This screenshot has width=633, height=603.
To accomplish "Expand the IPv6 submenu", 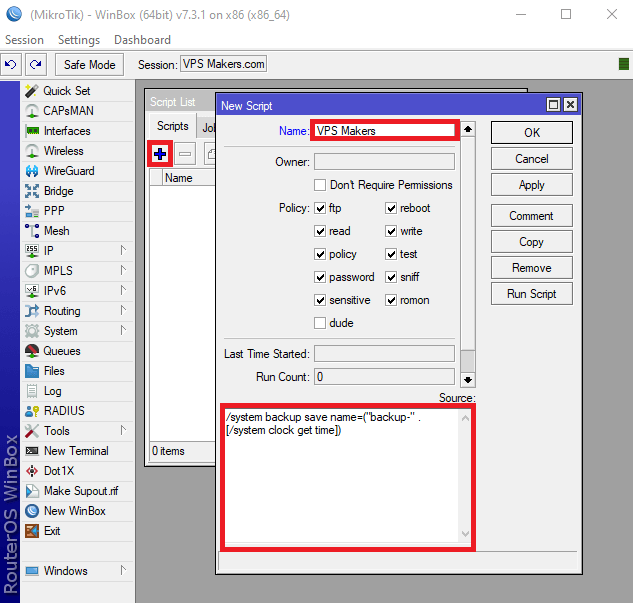I will [x=123, y=290].
